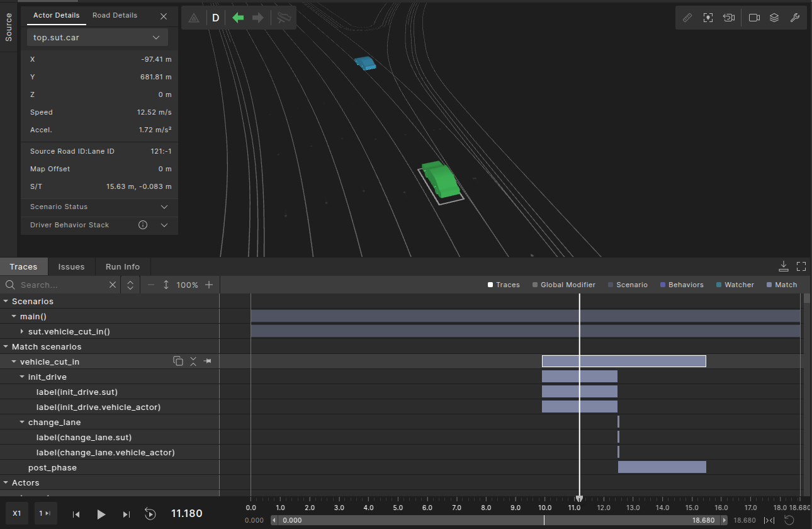Select the ruler measurement tool
The image size is (812, 529).
click(687, 18)
